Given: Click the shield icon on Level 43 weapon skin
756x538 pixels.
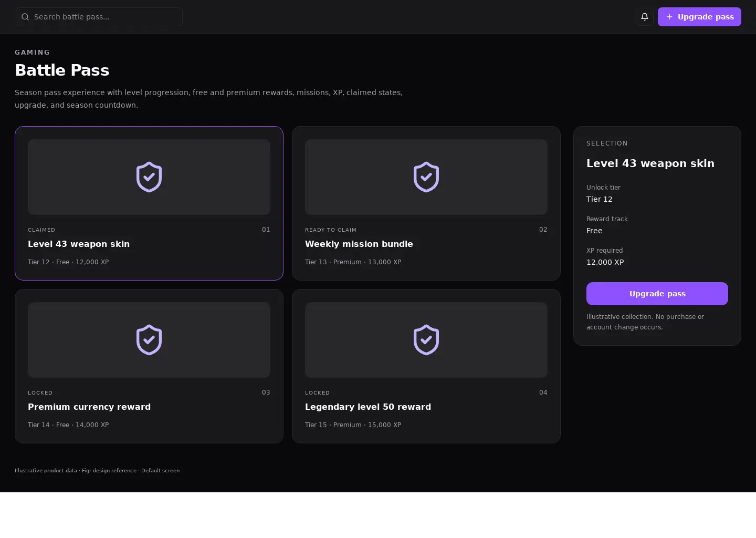Looking at the screenshot, I should point(149,177).
